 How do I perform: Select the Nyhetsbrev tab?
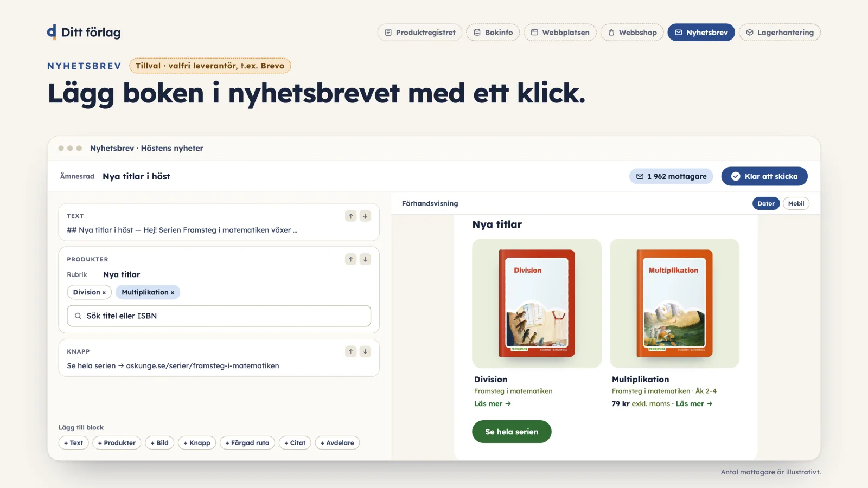click(x=701, y=33)
